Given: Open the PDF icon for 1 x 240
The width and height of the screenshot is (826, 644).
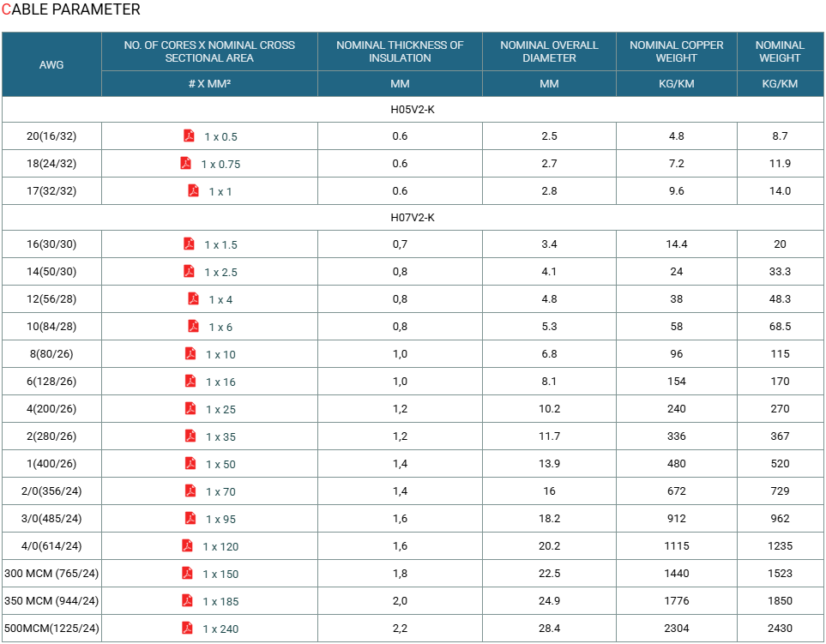Looking at the screenshot, I should pos(187,628).
